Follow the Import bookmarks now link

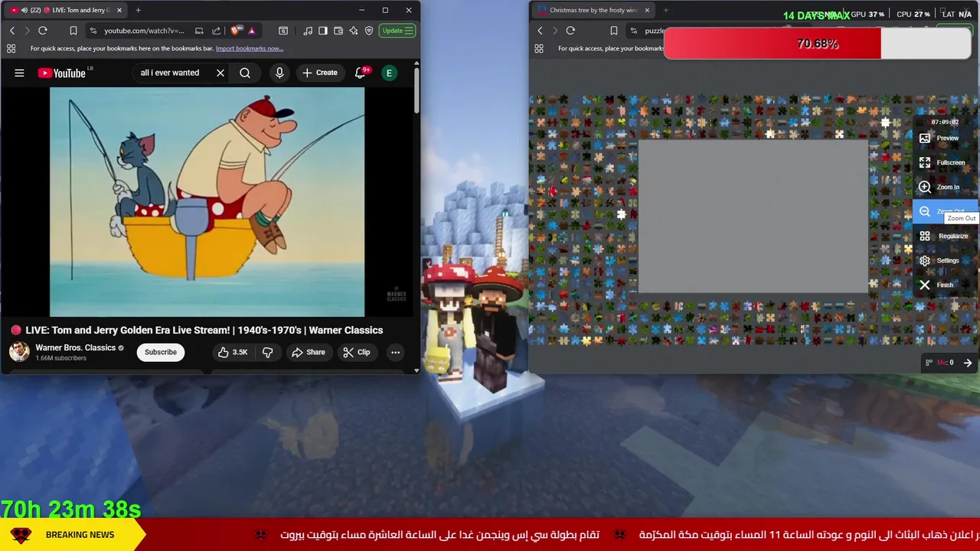point(249,48)
